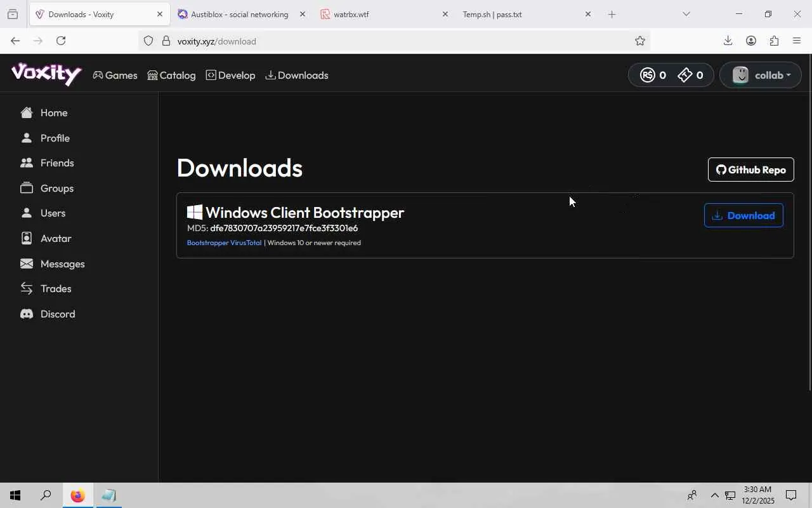
Task: Open the Develop page
Action: click(x=230, y=75)
